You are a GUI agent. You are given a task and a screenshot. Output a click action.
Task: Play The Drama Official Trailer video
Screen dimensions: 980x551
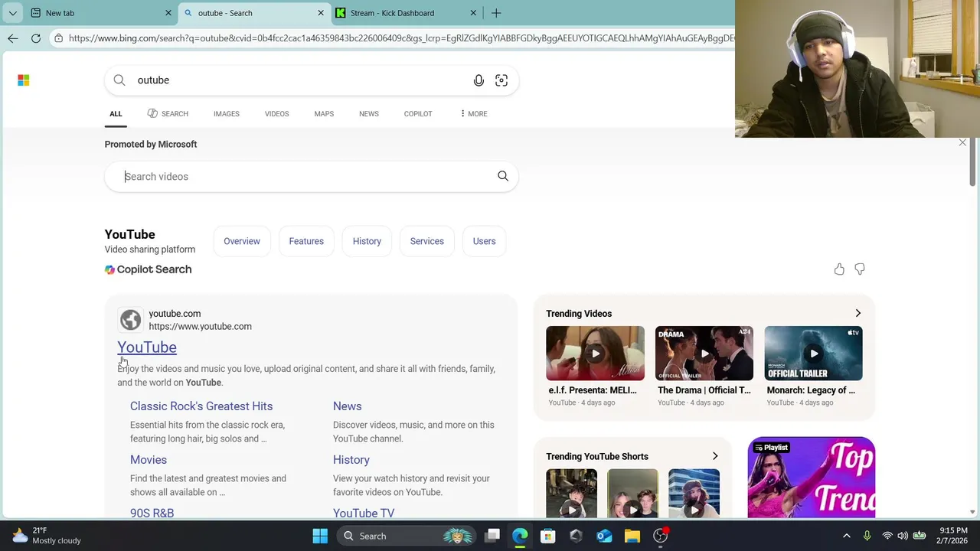click(x=704, y=354)
